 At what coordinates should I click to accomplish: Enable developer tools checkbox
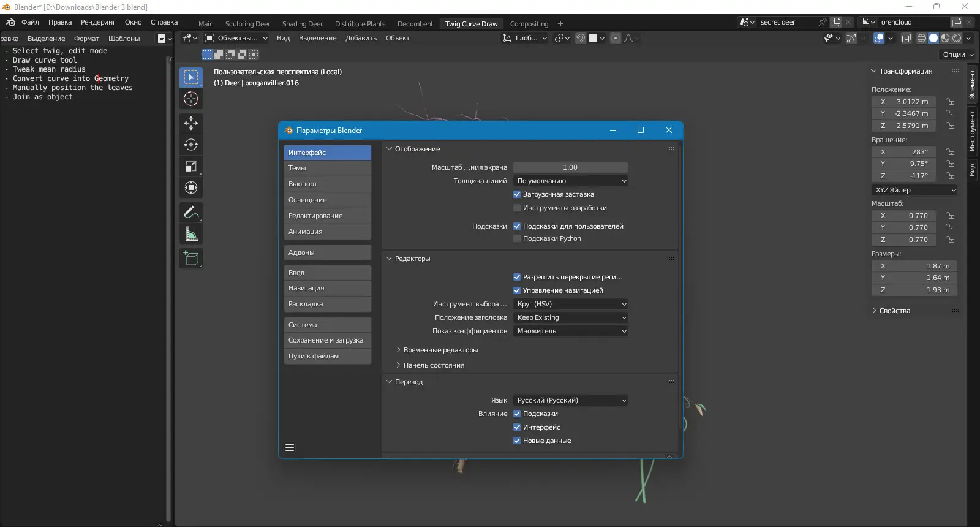517,208
